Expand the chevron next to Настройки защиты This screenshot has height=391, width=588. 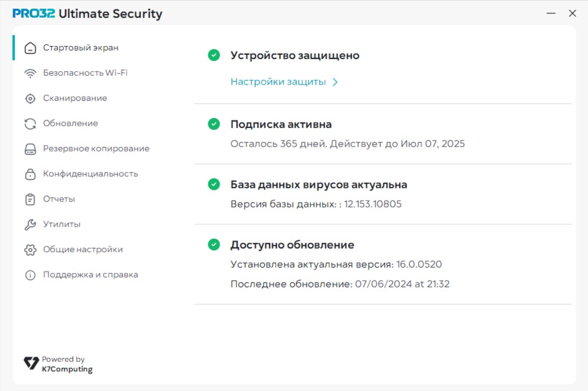pos(335,82)
